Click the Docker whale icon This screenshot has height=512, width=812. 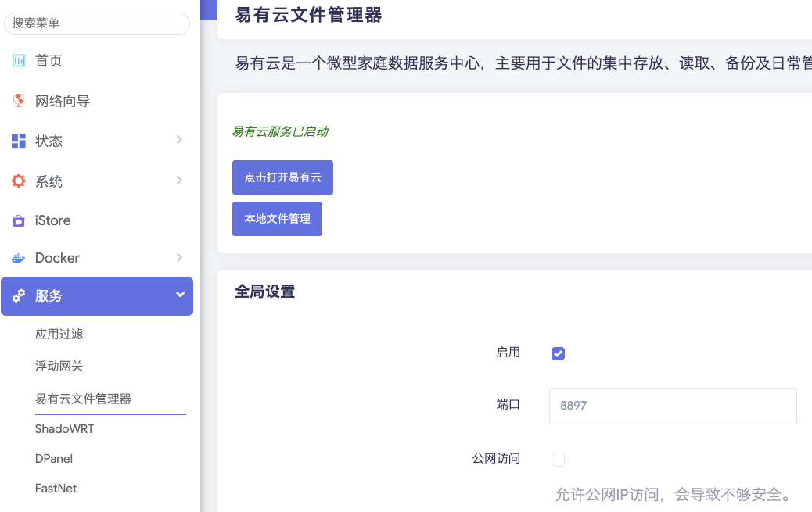click(x=19, y=258)
